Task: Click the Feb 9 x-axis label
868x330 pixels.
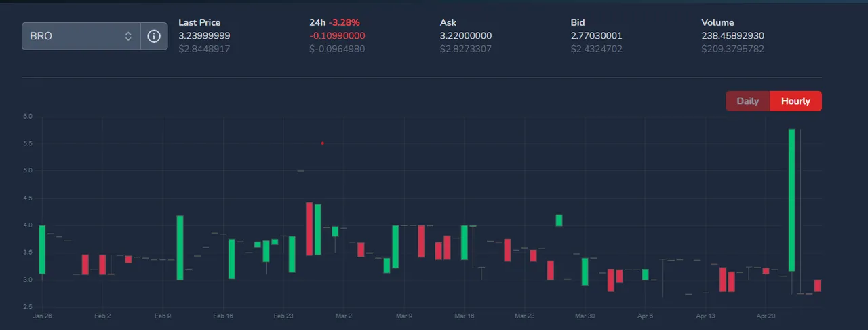Action: (163, 316)
